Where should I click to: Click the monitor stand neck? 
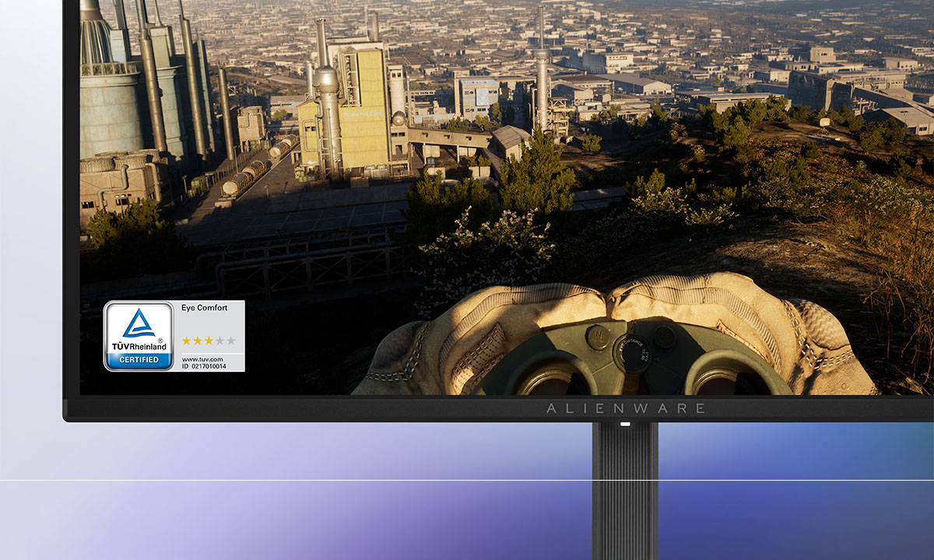625,492
